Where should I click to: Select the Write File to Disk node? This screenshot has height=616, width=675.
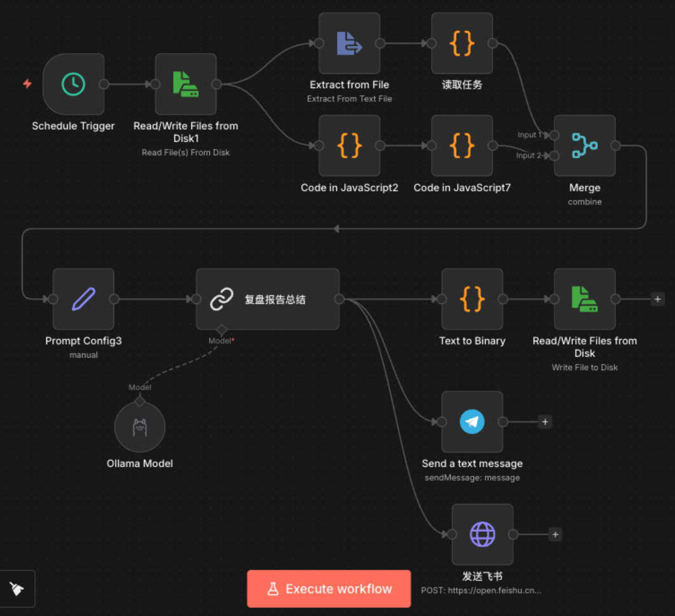coord(585,299)
